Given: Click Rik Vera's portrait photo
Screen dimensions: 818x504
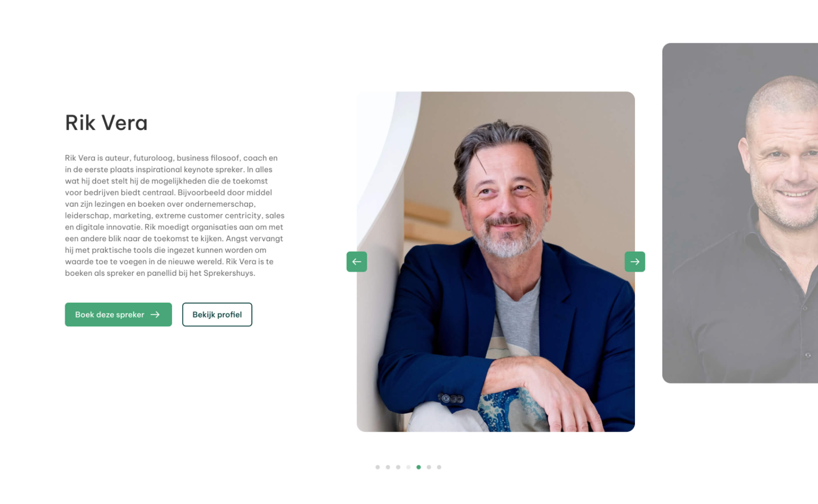Looking at the screenshot, I should pyautogui.click(x=496, y=262).
